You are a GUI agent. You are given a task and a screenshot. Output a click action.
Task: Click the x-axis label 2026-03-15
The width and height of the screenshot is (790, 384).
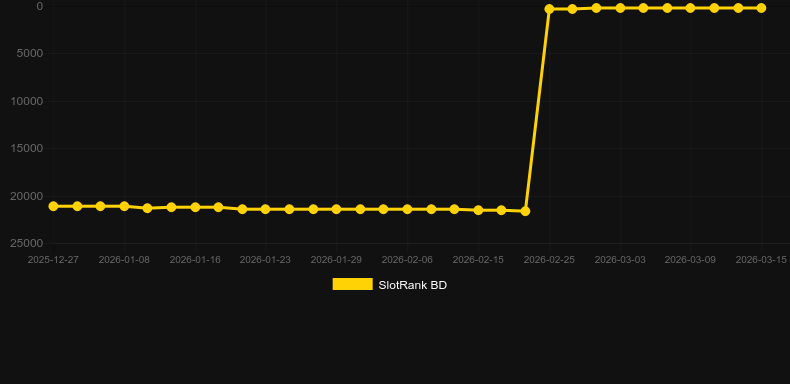[x=761, y=260]
